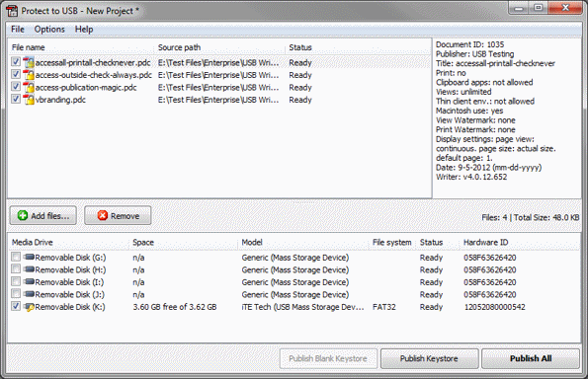
Task: Click the key drive icon for Removable Disk (K:)
Action: pyautogui.click(x=29, y=307)
